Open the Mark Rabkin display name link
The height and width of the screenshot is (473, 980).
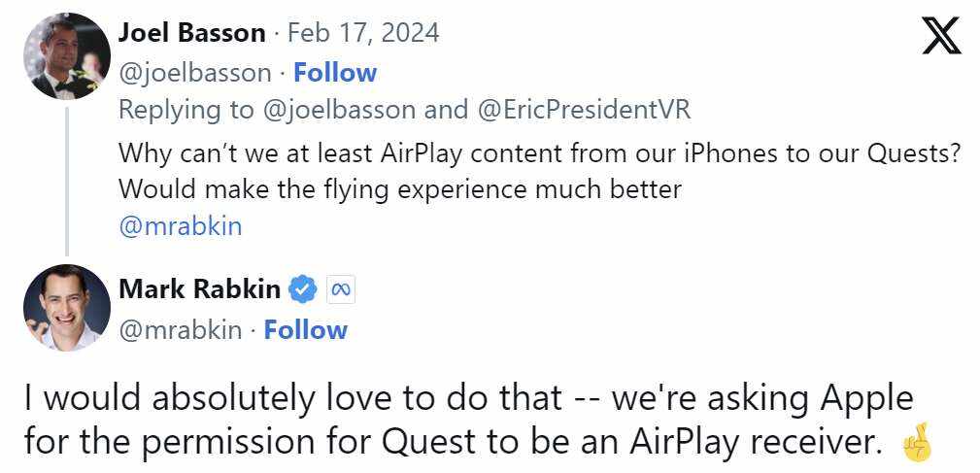[199, 288]
